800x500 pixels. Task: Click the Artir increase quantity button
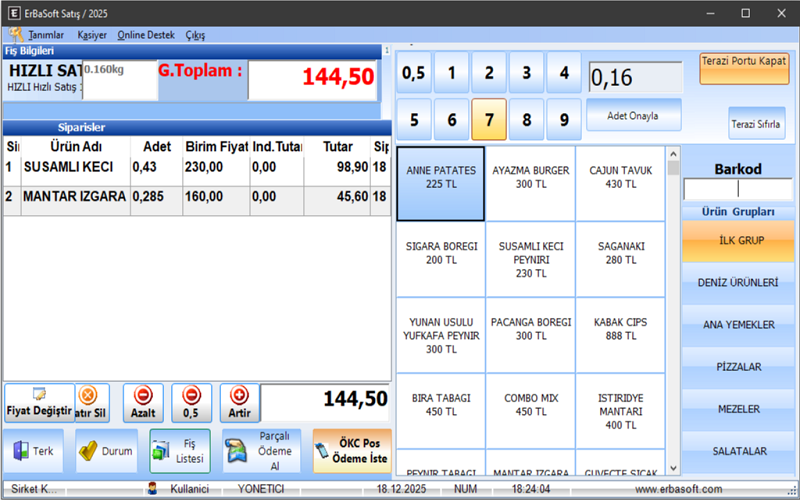pos(239,402)
